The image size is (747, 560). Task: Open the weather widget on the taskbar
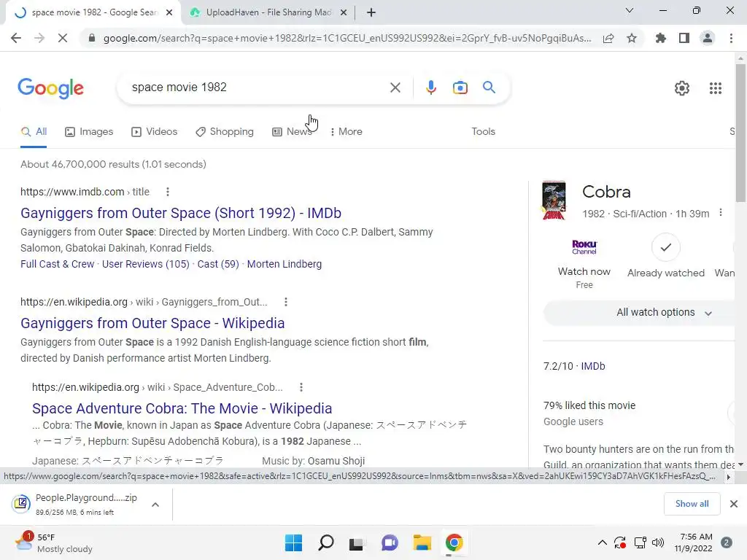[x=53, y=542]
